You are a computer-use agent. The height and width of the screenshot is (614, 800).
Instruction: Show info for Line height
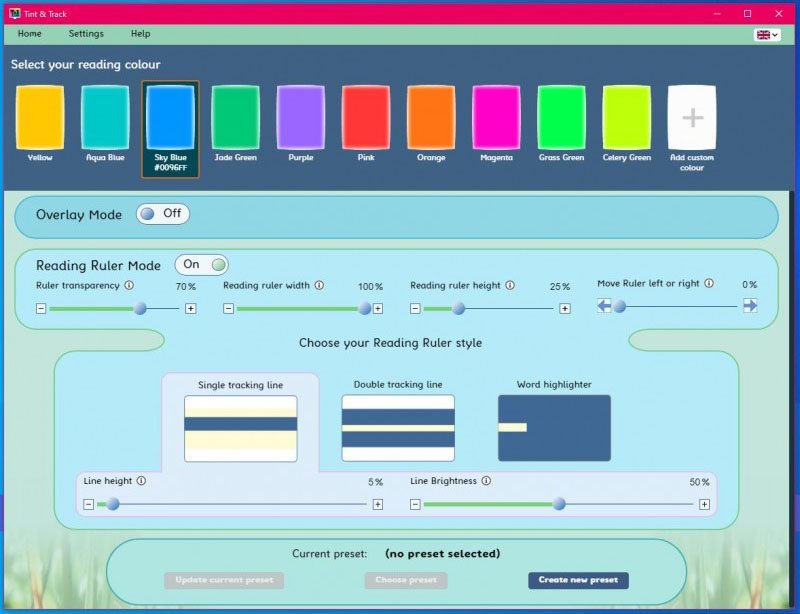click(141, 481)
